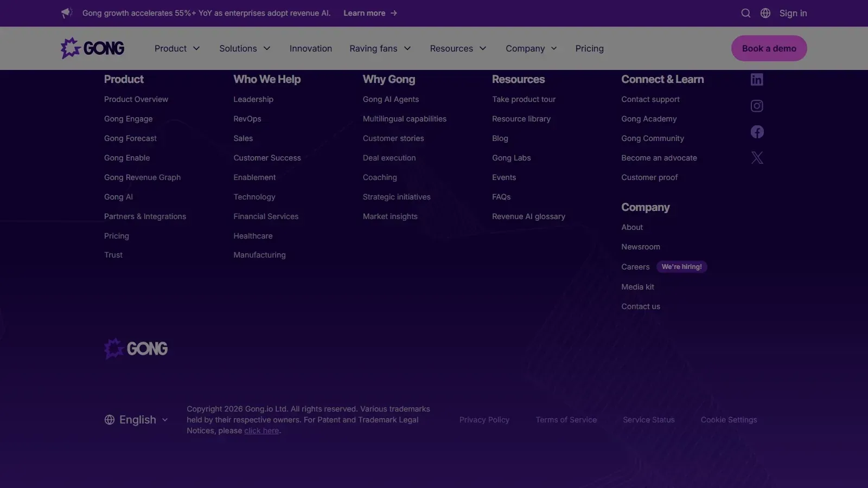Open Contact support link
Viewport: 868px width, 488px height.
650,99
